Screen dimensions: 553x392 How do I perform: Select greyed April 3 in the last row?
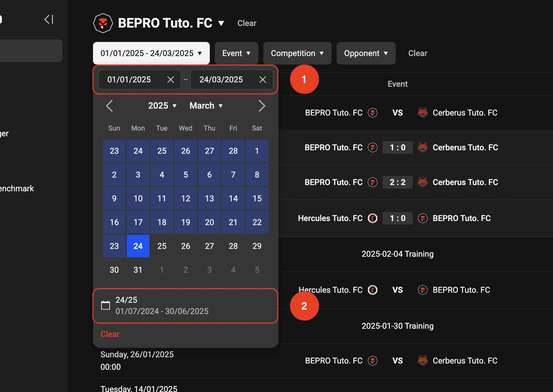coord(209,270)
